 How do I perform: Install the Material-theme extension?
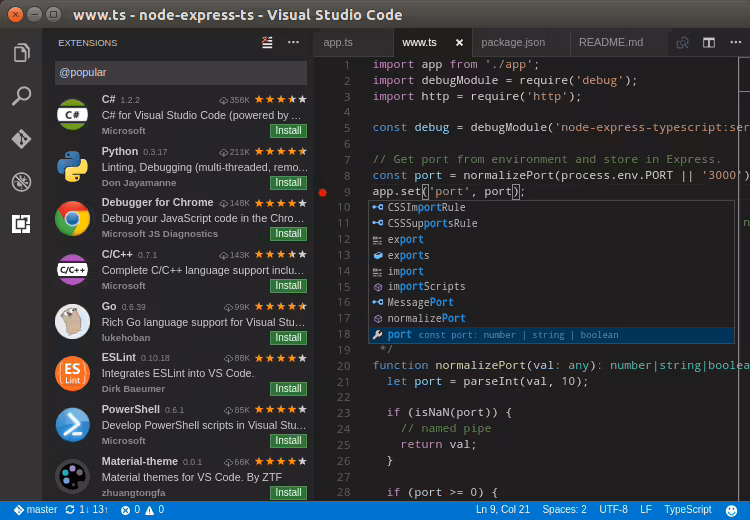288,493
